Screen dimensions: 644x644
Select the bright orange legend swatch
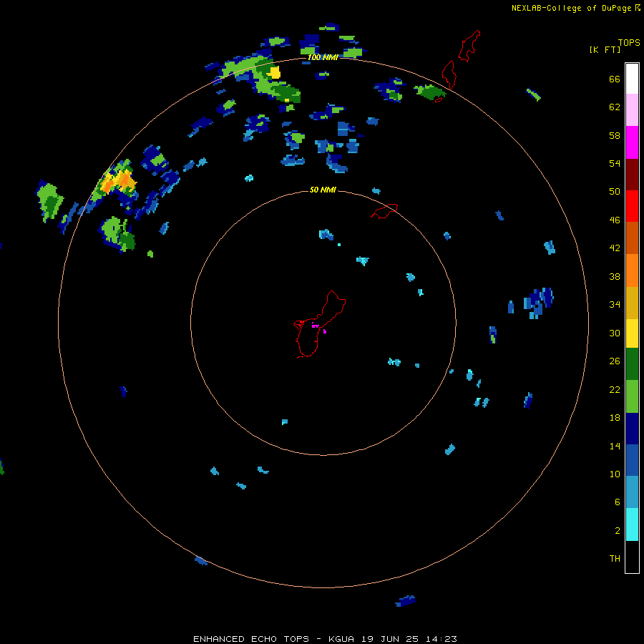tap(632, 270)
